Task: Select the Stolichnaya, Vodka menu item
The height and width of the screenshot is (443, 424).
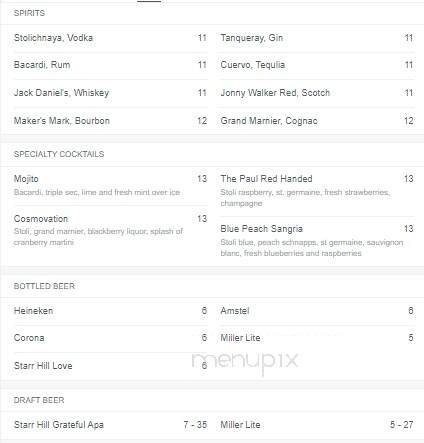Action: (x=110, y=38)
